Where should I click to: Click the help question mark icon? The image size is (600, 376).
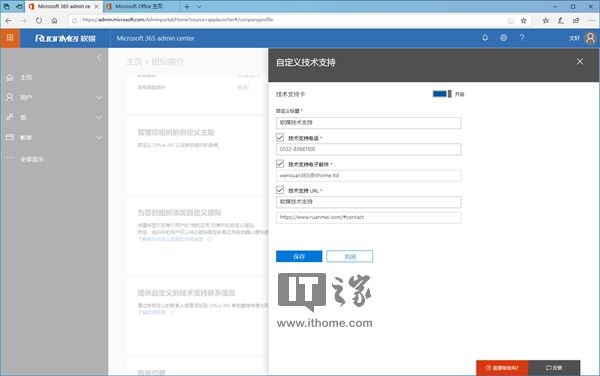(522, 37)
